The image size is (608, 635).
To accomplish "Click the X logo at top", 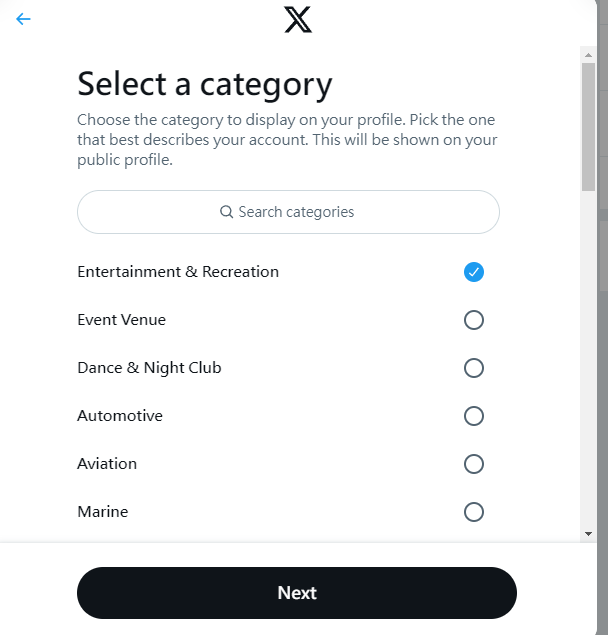I will [x=298, y=19].
